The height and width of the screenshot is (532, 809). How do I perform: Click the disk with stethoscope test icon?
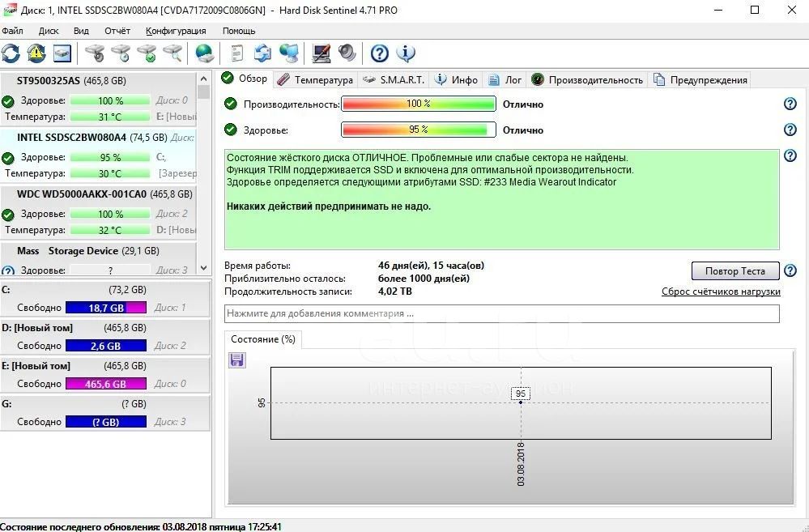95,53
